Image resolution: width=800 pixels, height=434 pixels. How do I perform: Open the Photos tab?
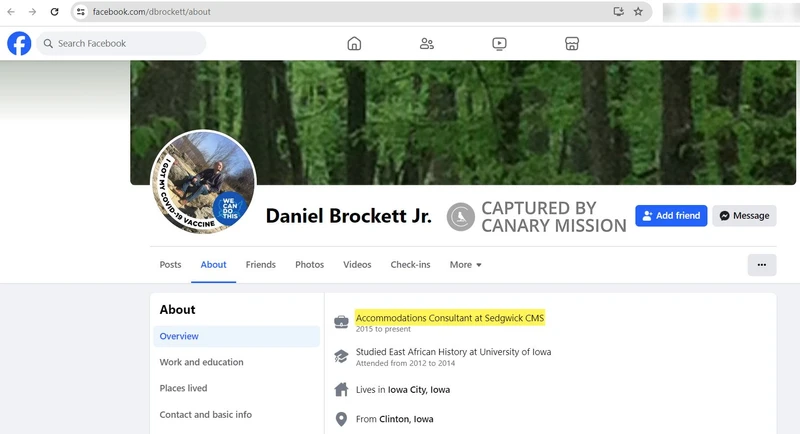tap(310, 265)
